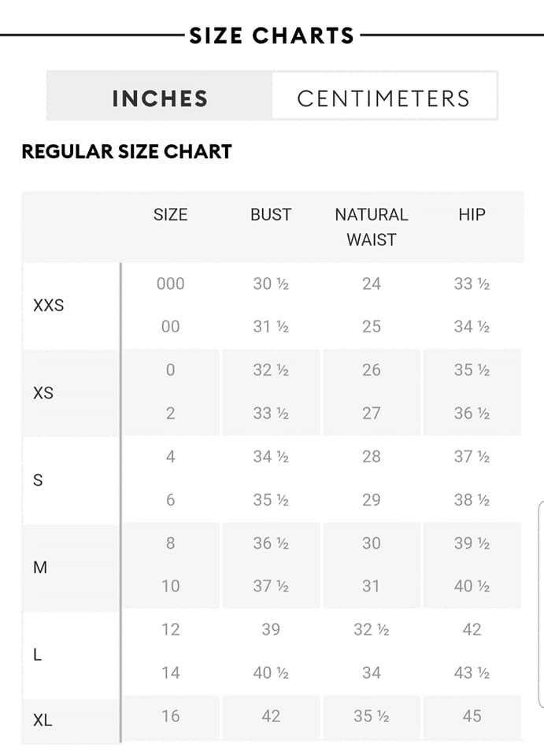Select the M size row label
The image size is (544, 756).
tap(40, 568)
